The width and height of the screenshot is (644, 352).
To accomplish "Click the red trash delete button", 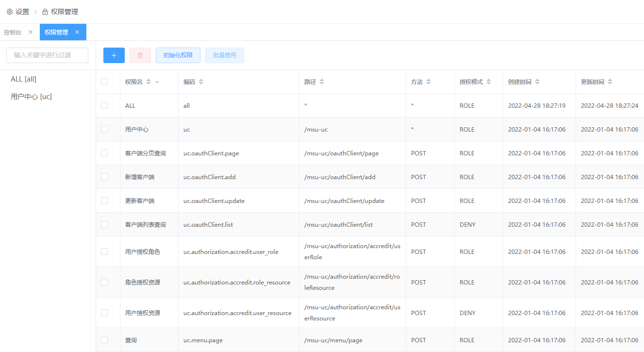I will pyautogui.click(x=140, y=55).
